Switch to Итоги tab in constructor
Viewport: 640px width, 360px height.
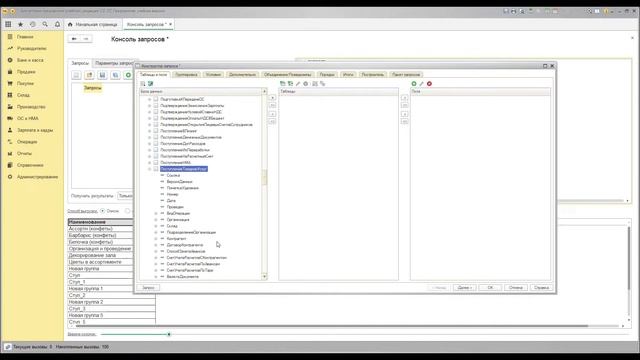348,75
